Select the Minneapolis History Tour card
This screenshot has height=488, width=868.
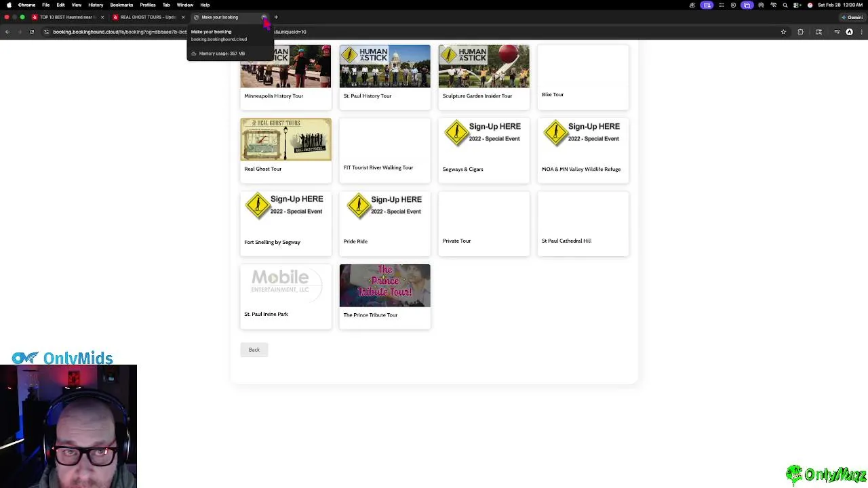(x=285, y=77)
